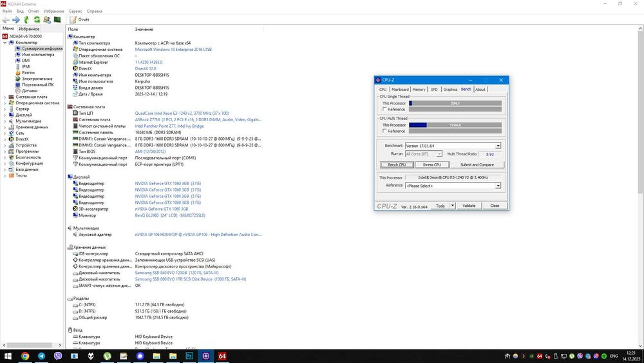Viewport: 644px width, 363px height.
Task: Click the Tools button in CPU-Z
Action: (440, 206)
